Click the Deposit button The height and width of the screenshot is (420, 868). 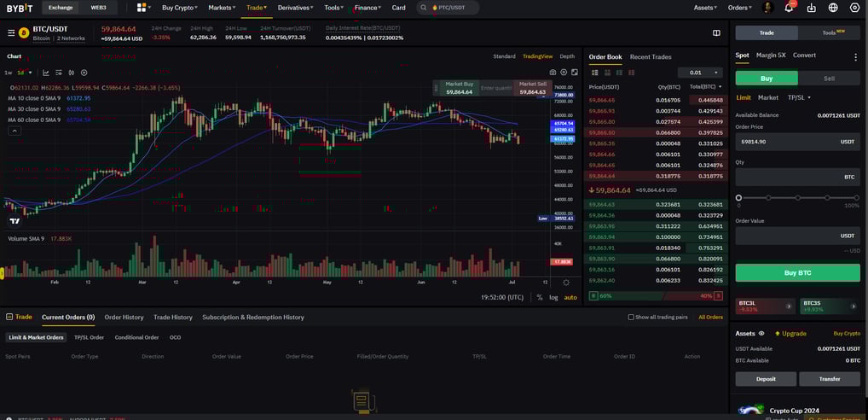767,379
